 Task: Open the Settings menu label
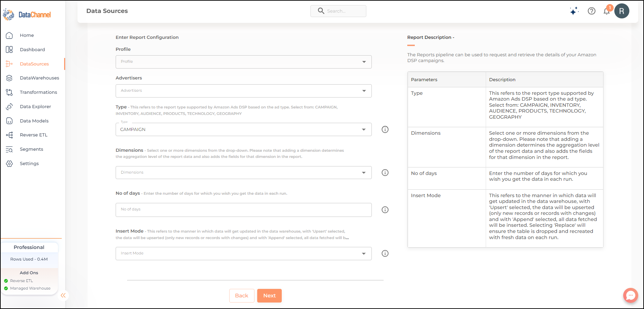click(x=29, y=164)
